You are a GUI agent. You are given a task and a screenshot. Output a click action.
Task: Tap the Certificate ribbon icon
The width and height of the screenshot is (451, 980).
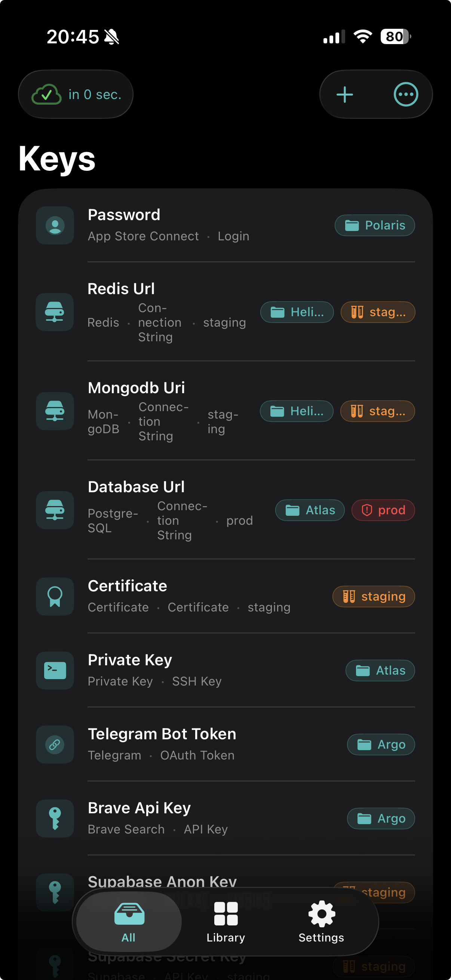coord(55,596)
